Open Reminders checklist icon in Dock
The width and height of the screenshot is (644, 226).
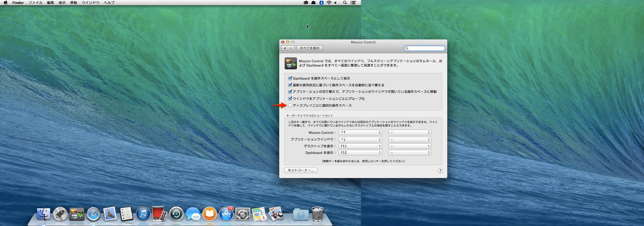click(x=126, y=214)
